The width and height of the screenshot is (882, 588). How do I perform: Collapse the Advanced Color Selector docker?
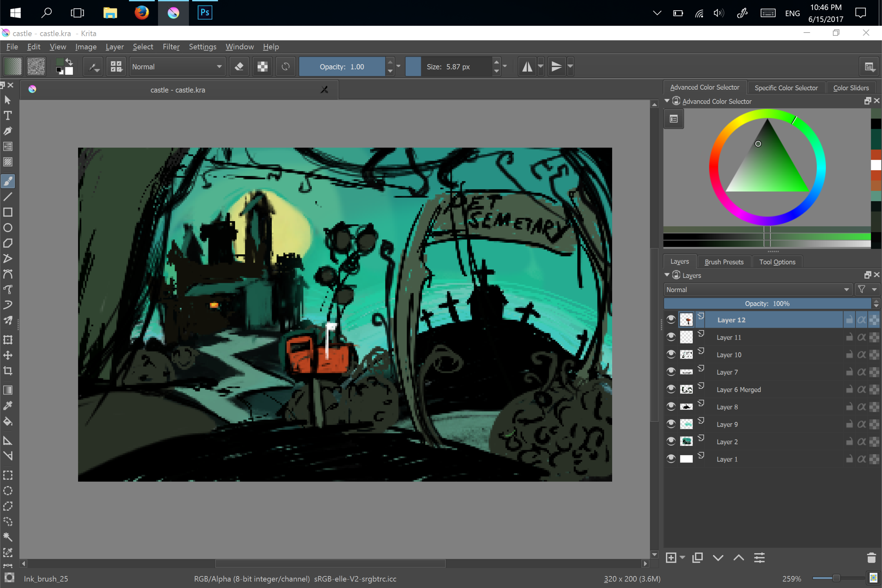[x=667, y=101]
